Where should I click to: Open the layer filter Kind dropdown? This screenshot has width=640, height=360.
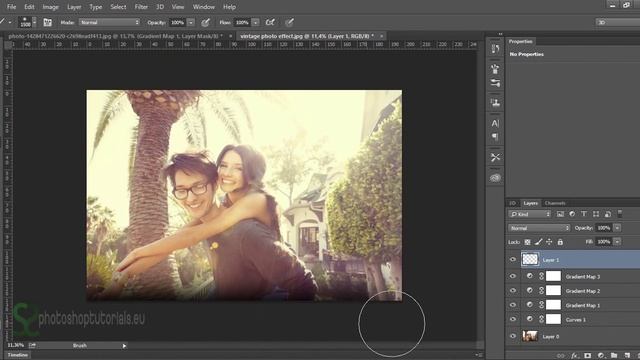pyautogui.click(x=530, y=214)
